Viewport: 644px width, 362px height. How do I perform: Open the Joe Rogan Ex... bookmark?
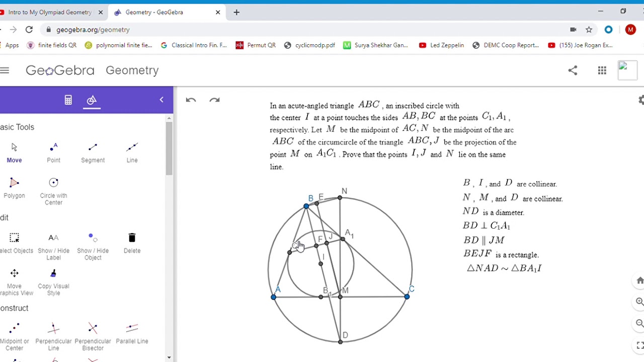pyautogui.click(x=580, y=45)
